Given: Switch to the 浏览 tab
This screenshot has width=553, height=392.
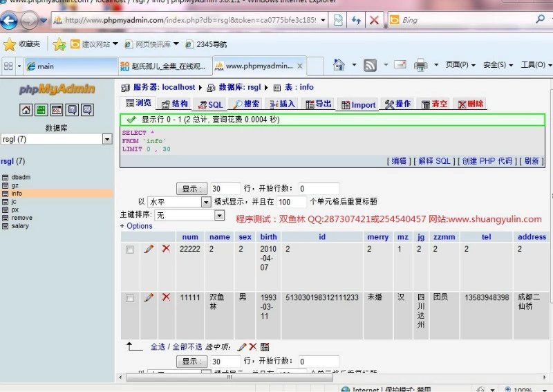Looking at the screenshot, I should point(139,103).
